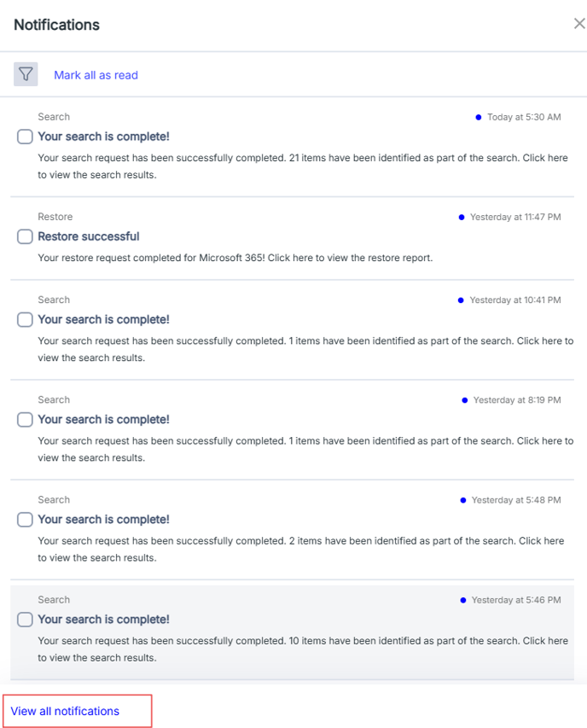Select checkbox for the 2 items search notification
Screen dimensions: 587x728
coord(25,520)
